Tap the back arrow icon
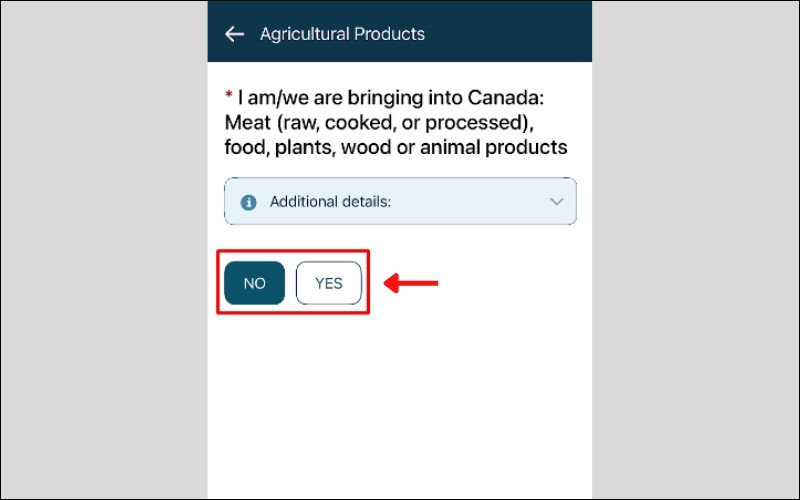This screenshot has height=500, width=800. [x=234, y=34]
